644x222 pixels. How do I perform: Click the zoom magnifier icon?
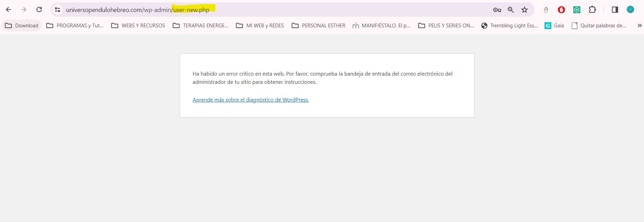511,10
